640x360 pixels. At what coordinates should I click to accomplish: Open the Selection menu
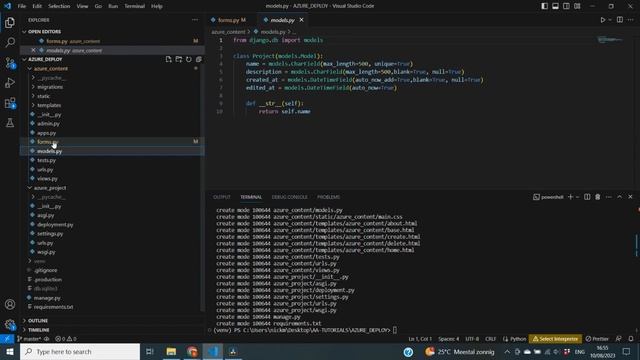click(x=59, y=6)
